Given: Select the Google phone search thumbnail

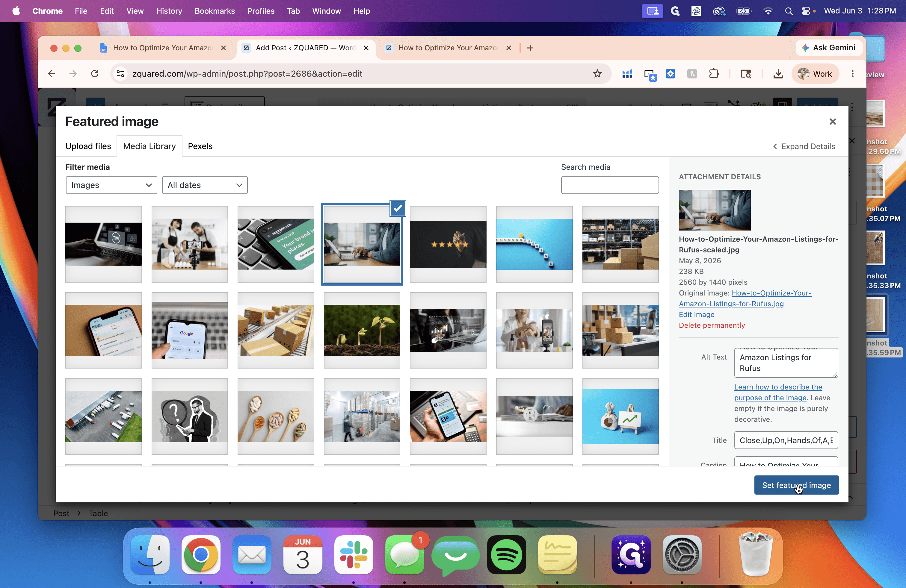Looking at the screenshot, I should point(190,330).
